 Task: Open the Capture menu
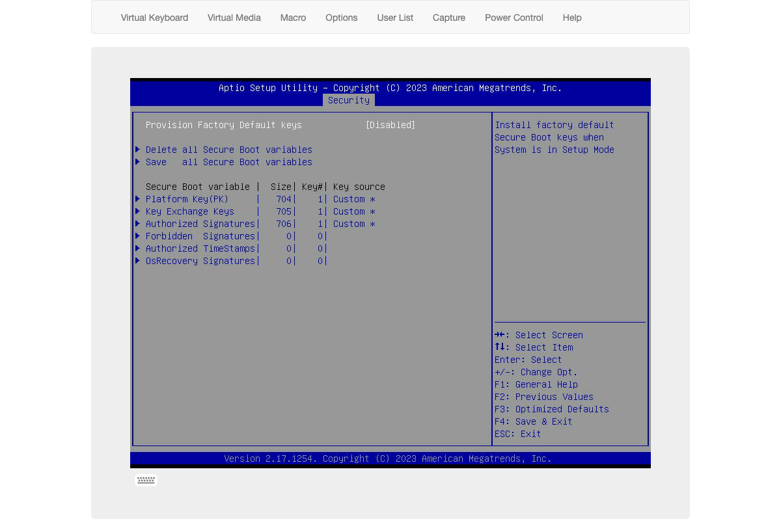tap(449, 18)
